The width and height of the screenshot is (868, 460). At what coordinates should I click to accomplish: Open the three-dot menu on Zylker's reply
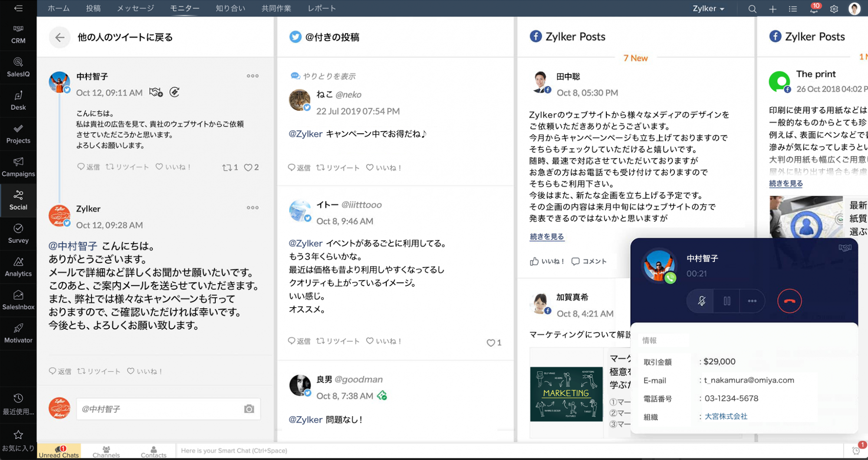click(x=253, y=208)
